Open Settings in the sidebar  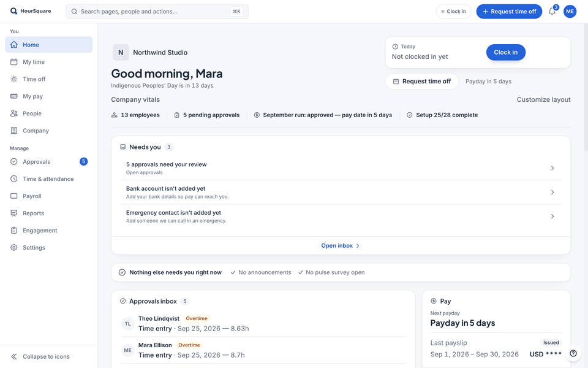click(x=49, y=248)
